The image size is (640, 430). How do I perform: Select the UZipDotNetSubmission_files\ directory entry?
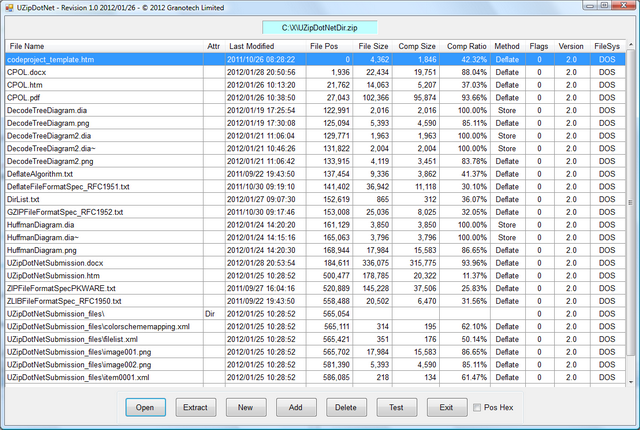tap(315, 314)
